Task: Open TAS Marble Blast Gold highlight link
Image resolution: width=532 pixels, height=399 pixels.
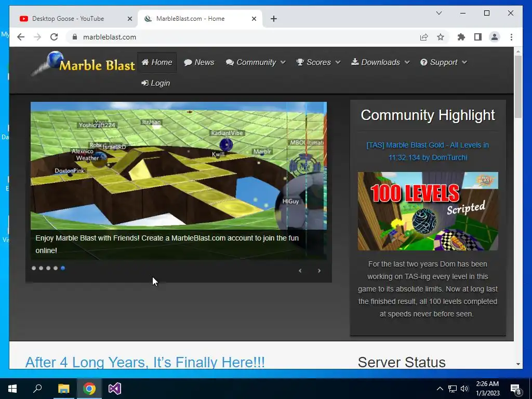Action: point(428,151)
